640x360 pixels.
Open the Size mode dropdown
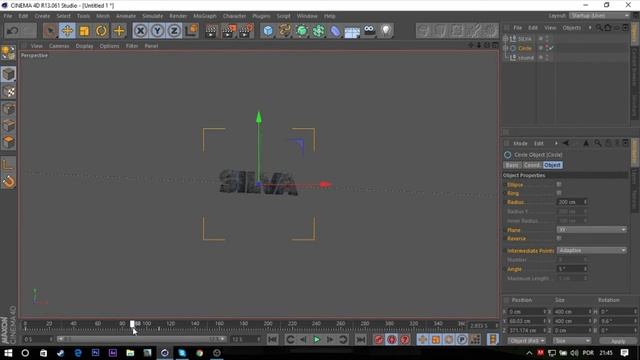[572, 341]
